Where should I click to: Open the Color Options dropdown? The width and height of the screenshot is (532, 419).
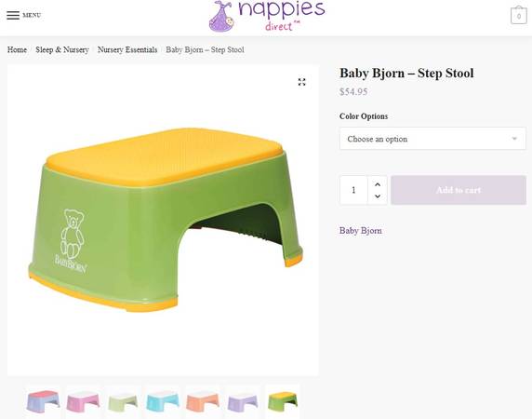(432, 139)
